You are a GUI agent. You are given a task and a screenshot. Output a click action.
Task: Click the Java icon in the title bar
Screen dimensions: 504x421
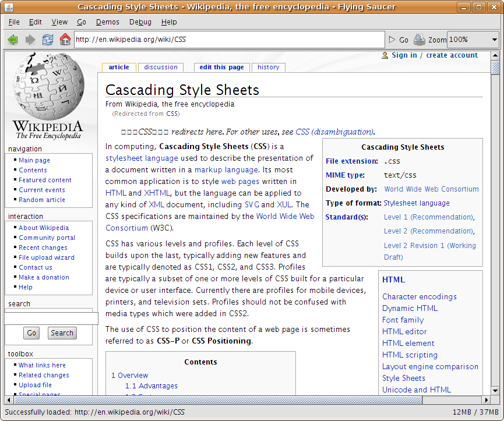9,7
